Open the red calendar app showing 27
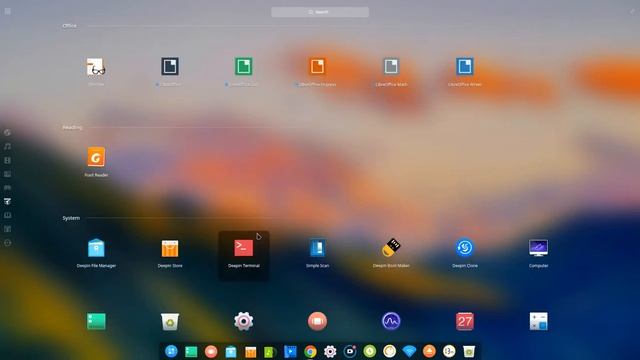This screenshot has width=640, height=360. click(465, 322)
